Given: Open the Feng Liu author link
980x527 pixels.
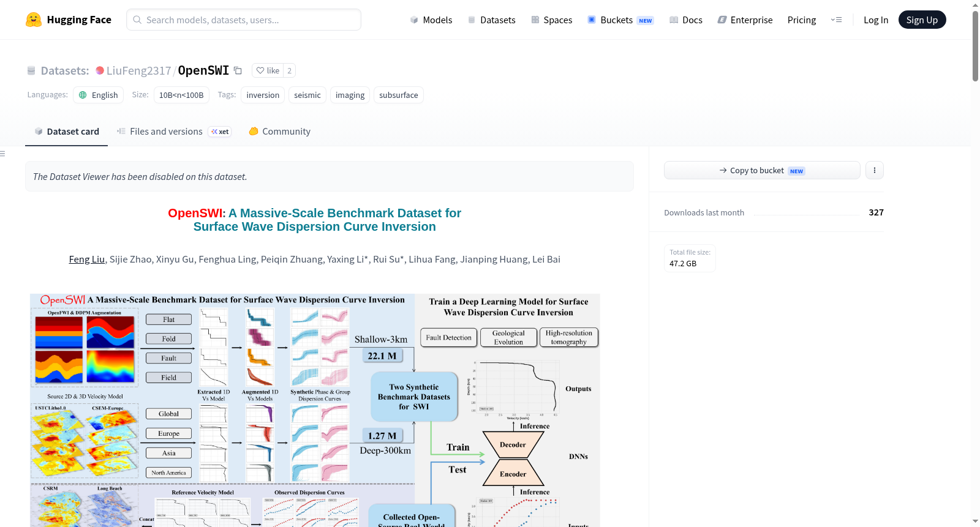Looking at the screenshot, I should 87,260.
